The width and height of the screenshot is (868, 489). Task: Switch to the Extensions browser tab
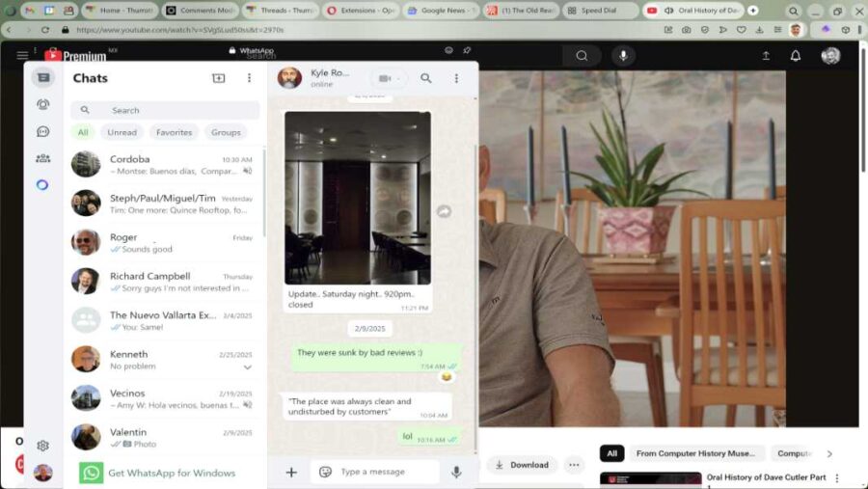(361, 11)
